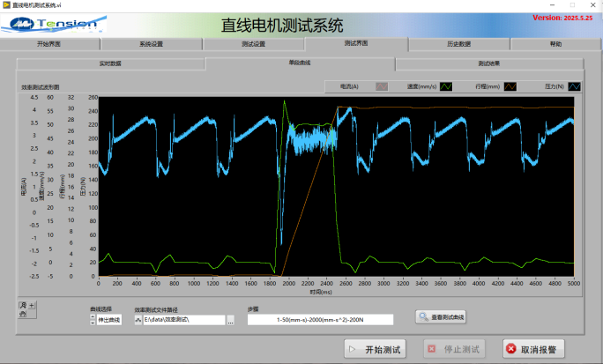603x364 pixels.
Task: Click the 电流(A) plot legend icon
Action: click(x=381, y=86)
